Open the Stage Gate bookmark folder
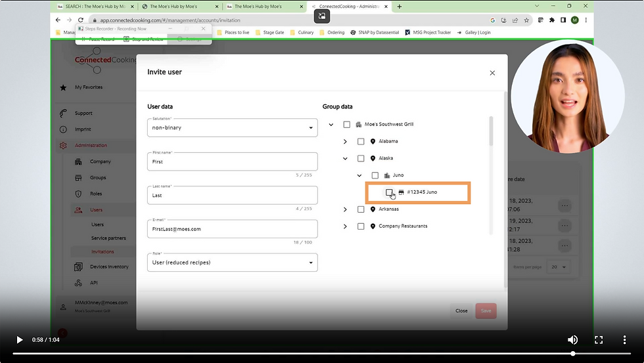Screen dimensions: 644x363 [270, 32]
